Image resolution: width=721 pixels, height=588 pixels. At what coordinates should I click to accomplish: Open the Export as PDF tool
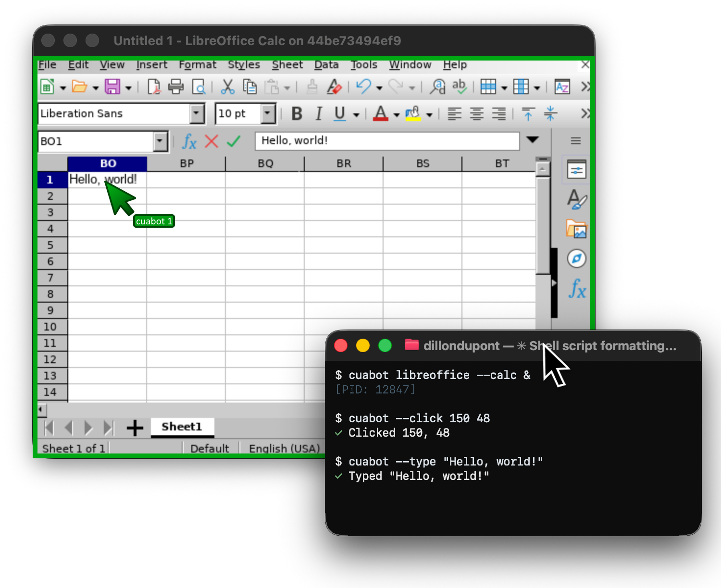point(154,87)
